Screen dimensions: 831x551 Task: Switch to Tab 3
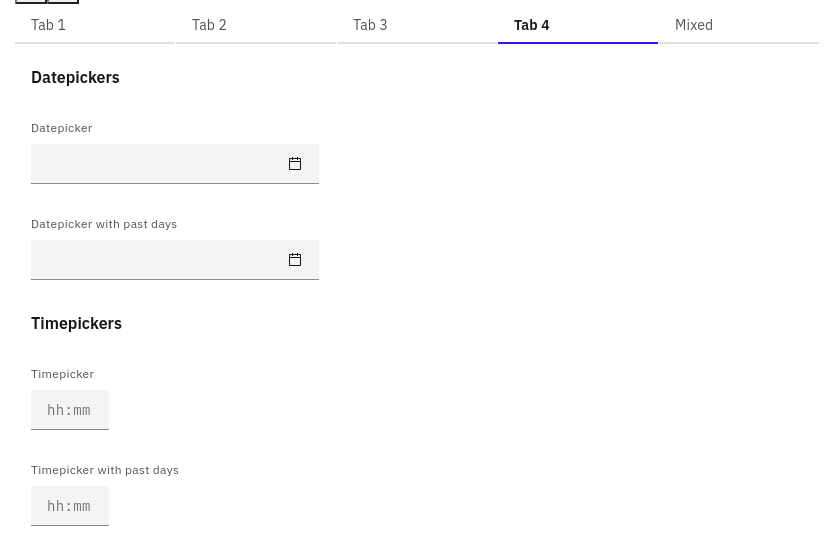[x=417, y=25]
